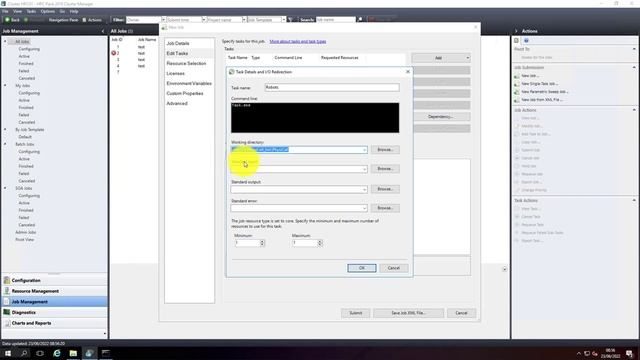Toggle Actions pane button in toolbar
This screenshot has height=360, width=640.
coord(92,20)
